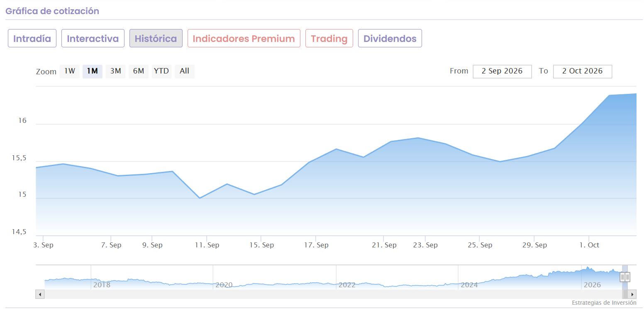Set zoom range to 3M

point(115,71)
